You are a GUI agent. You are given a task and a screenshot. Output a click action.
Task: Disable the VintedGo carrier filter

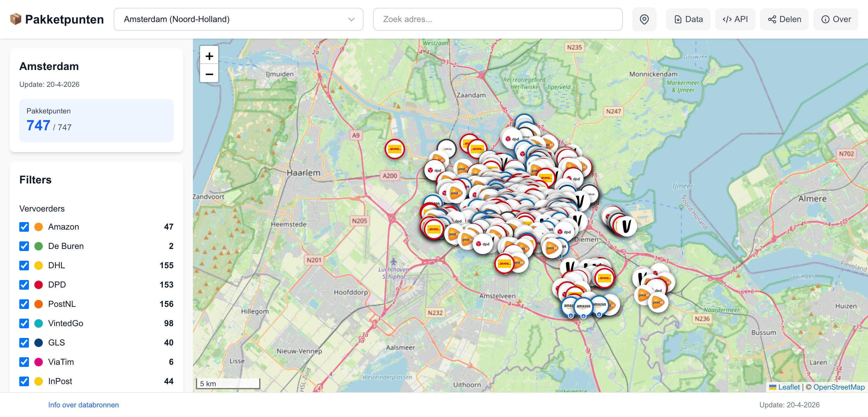(24, 323)
